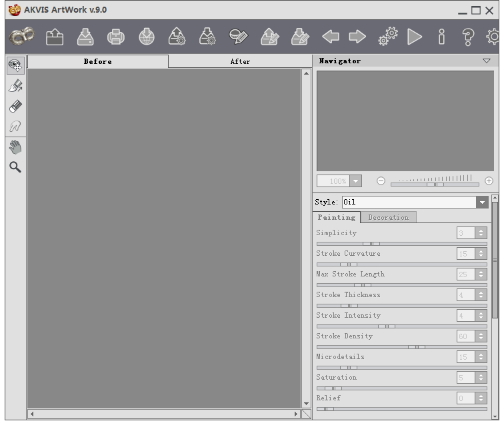504x425 pixels.
Task: Click the Microdetails spinner arrows
Action: [481, 357]
